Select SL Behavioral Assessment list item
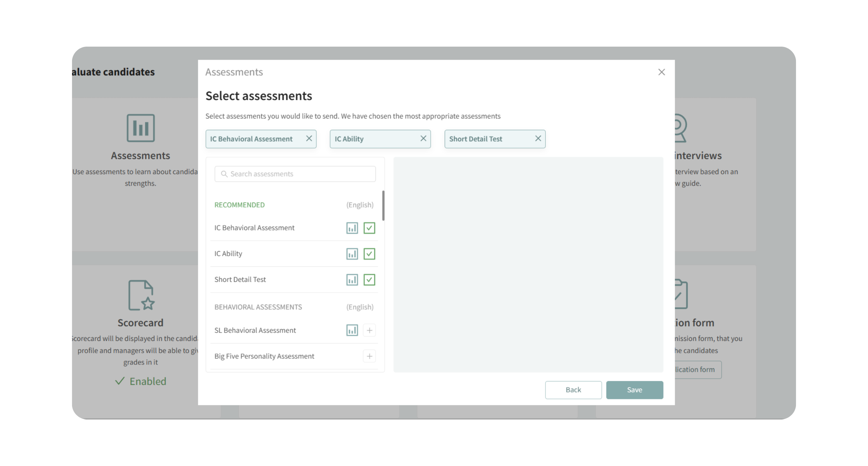 pos(255,330)
